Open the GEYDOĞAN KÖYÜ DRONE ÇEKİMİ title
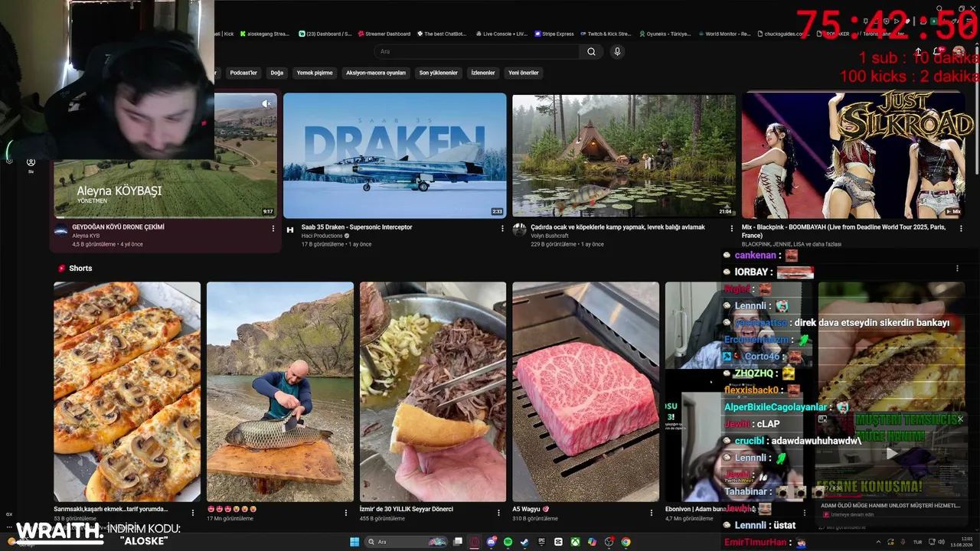Image resolution: width=980 pixels, height=551 pixels. coord(118,227)
